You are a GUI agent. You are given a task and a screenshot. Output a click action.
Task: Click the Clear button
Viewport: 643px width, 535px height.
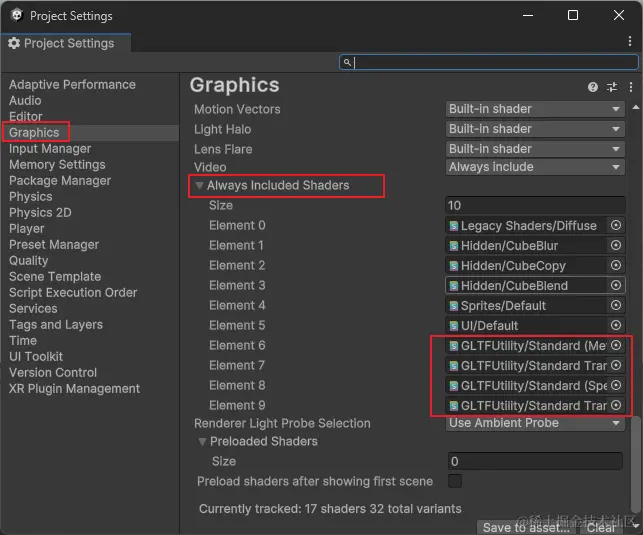[x=601, y=528]
